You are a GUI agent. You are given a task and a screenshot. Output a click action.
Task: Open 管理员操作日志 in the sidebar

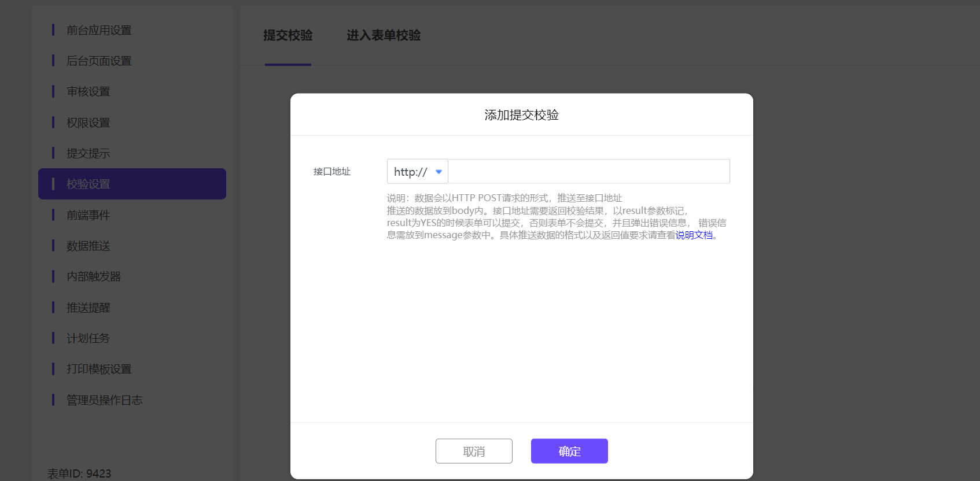pos(104,400)
